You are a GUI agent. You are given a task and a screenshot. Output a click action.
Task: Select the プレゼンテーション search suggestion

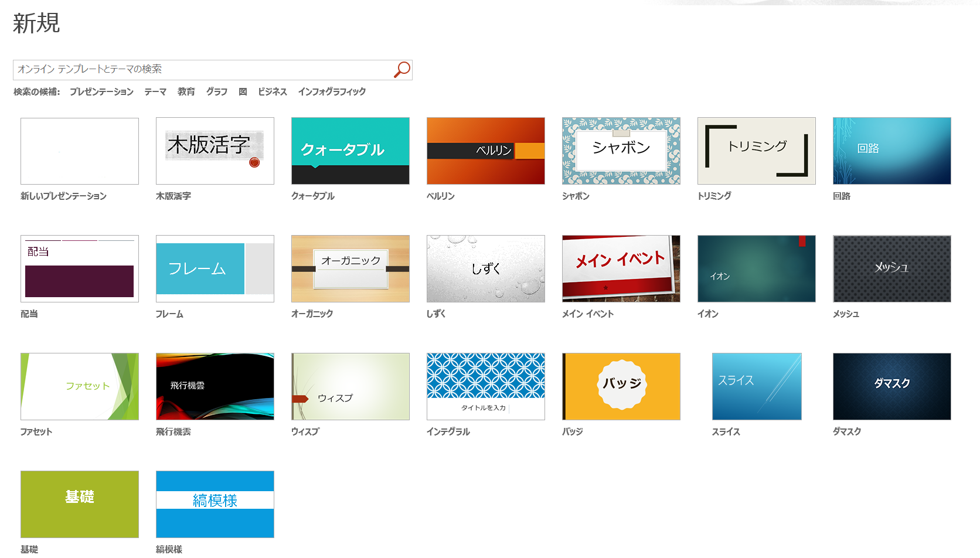101,92
